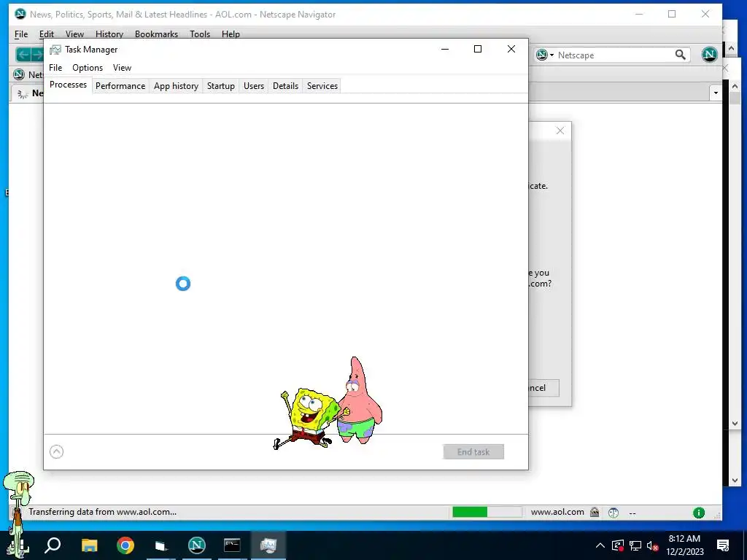Open Netscape View menu
The width and height of the screenshot is (747, 560).
(74, 34)
